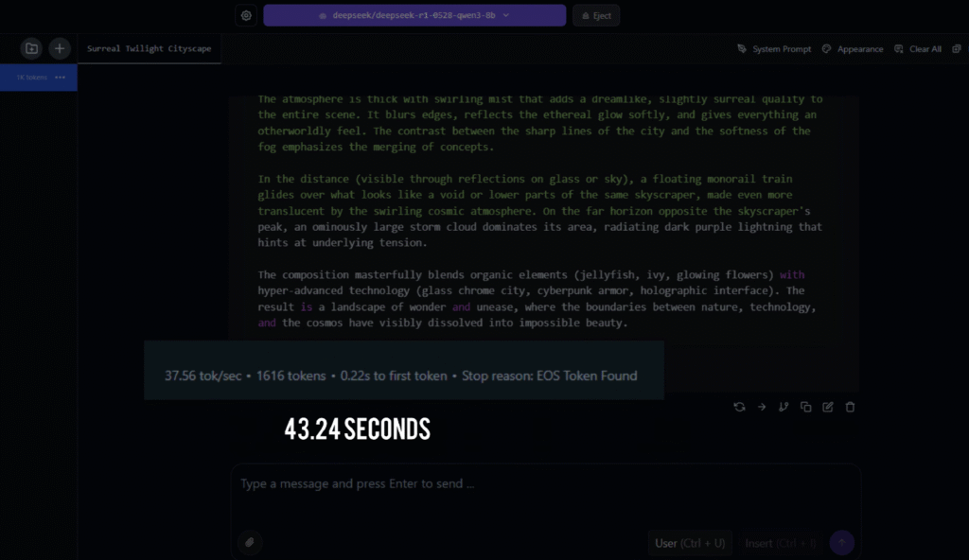This screenshot has width=969, height=560.
Task: Start a new chat with plus icon
Action: (x=60, y=48)
